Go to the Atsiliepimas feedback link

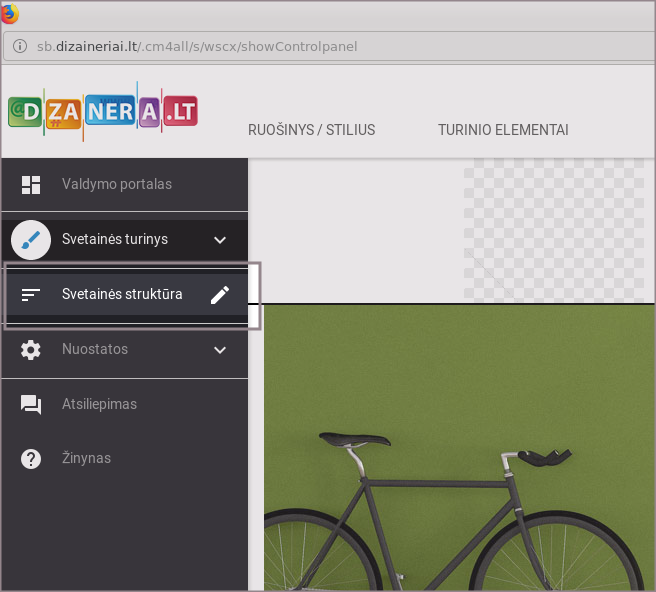coord(99,404)
